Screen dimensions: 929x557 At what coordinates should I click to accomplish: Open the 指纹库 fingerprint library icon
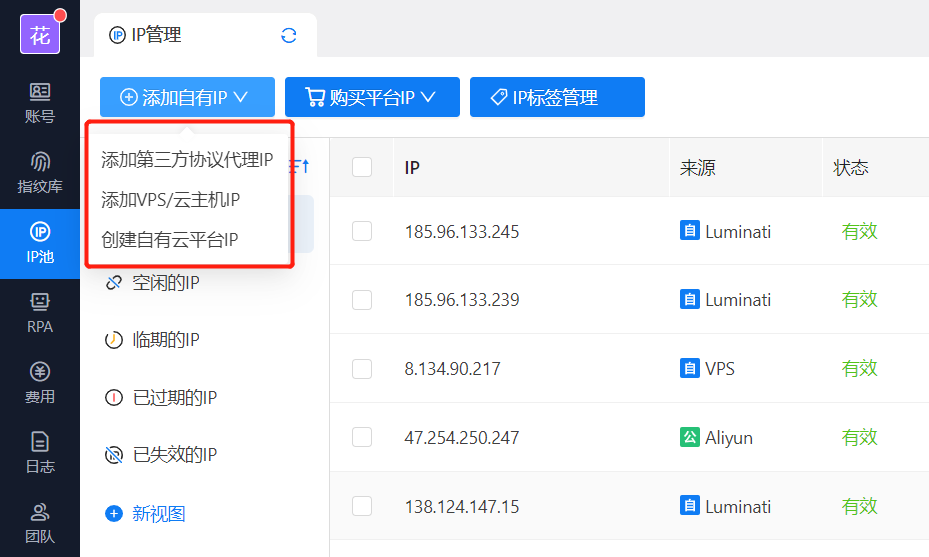point(40,172)
